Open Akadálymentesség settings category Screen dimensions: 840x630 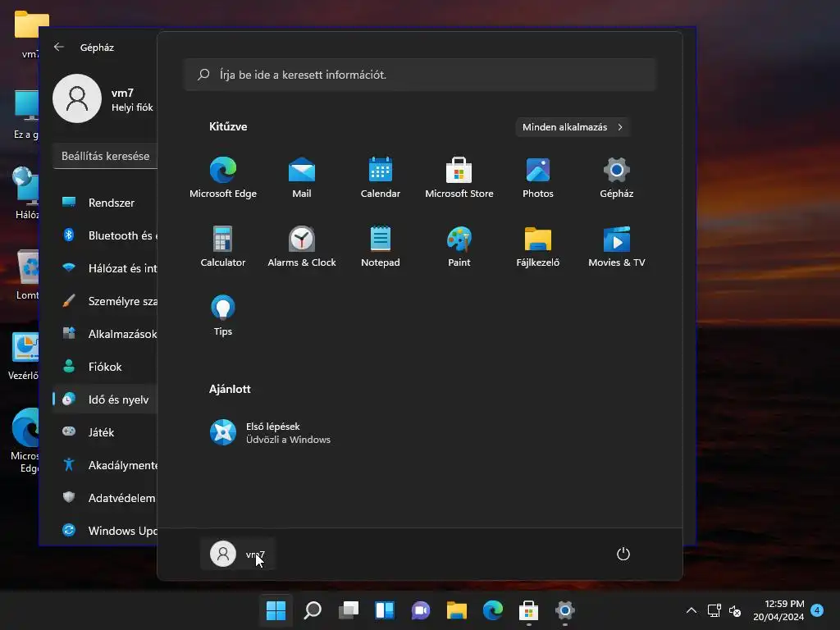click(105, 465)
